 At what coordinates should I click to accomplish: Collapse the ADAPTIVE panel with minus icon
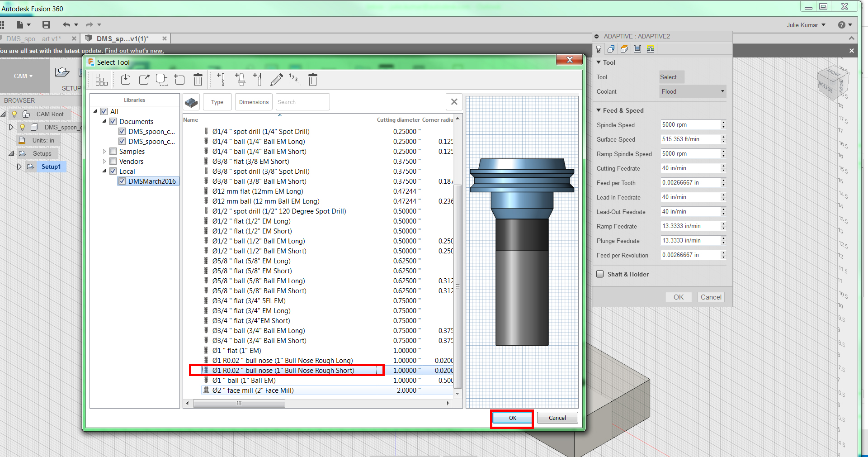[x=597, y=36]
